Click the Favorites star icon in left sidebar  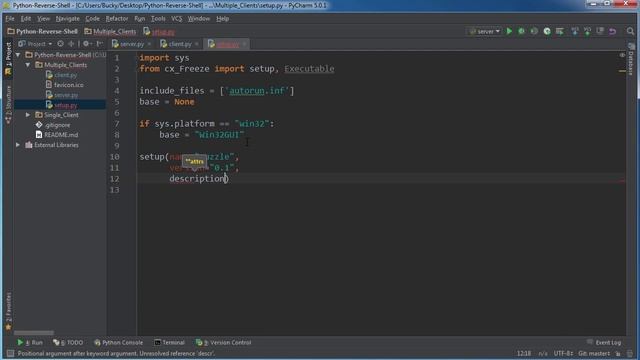(8, 327)
